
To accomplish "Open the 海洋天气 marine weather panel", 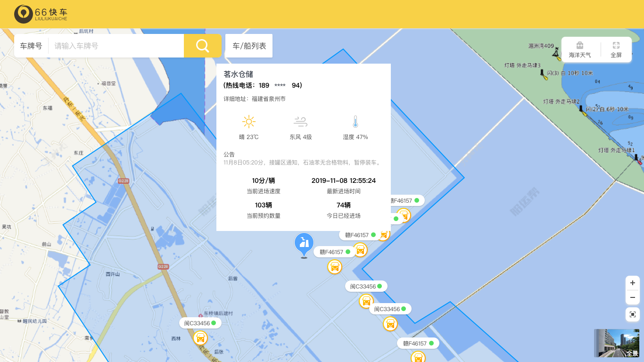I will [579, 49].
